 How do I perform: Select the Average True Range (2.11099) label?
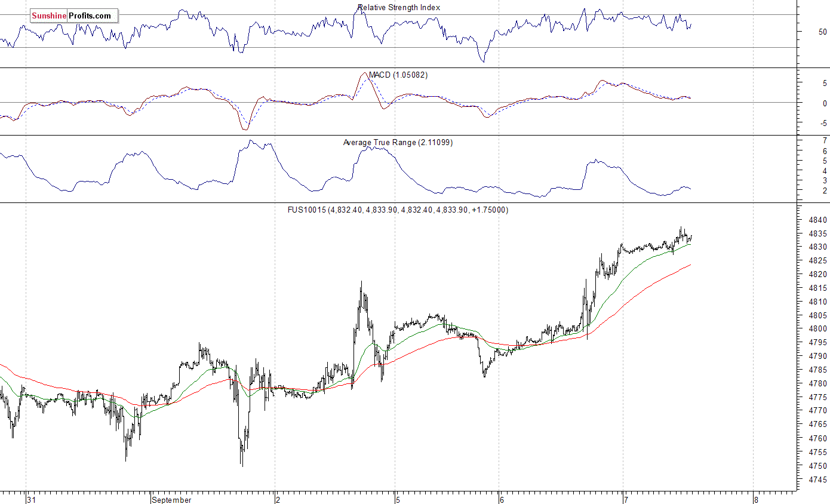[x=398, y=143]
